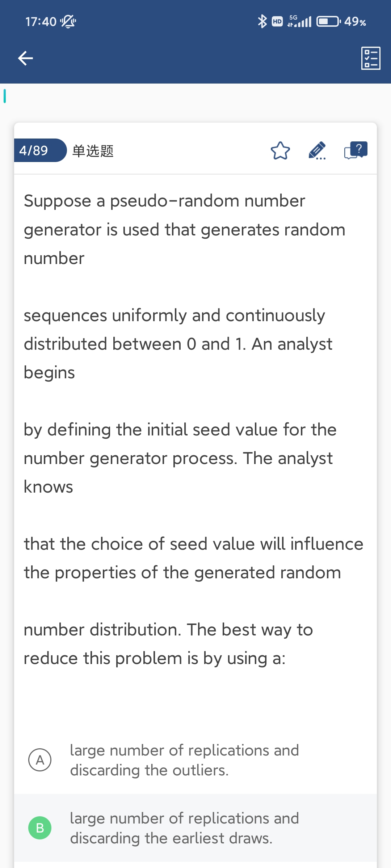
Task: Tap the Bluetooth status icon
Action: click(262, 22)
